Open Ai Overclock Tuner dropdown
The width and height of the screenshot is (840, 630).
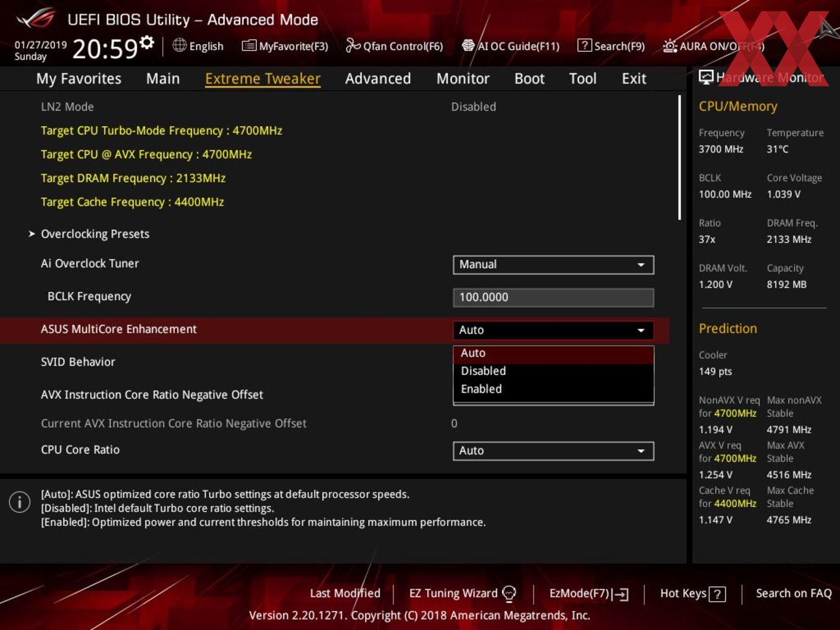pos(553,264)
